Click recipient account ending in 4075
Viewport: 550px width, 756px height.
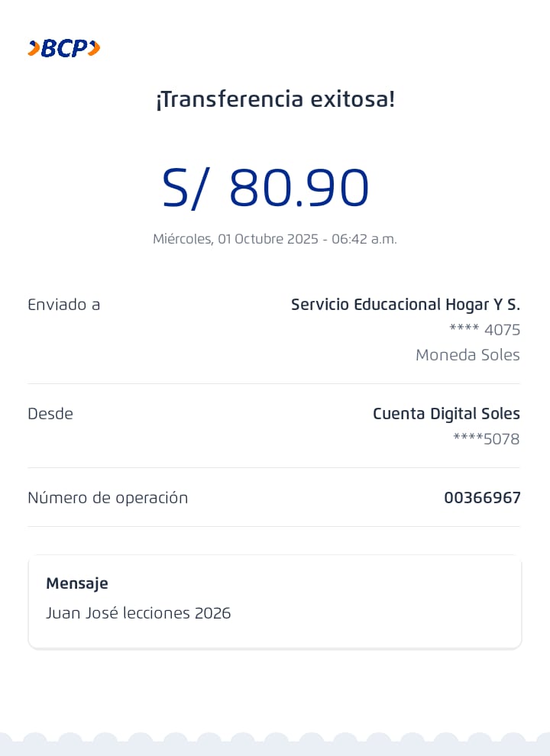(484, 330)
